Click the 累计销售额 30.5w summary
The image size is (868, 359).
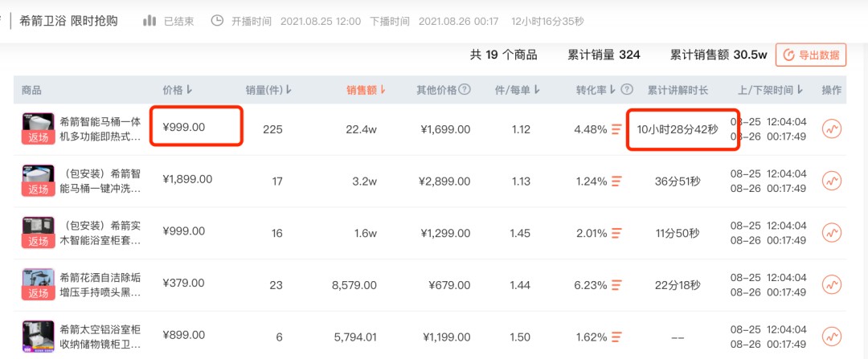tap(719, 55)
